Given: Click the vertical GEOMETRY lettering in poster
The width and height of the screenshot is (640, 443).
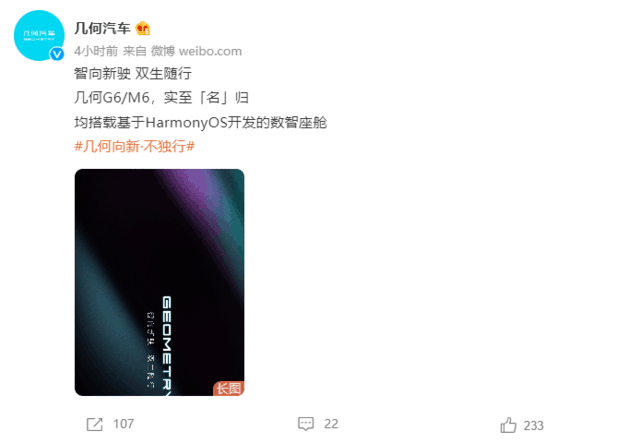Looking at the screenshot, I should pos(167,346).
